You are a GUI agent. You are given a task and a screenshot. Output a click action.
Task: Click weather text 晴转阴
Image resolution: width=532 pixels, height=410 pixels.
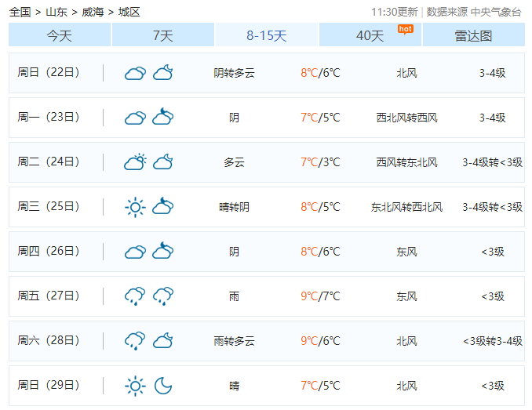pos(234,207)
